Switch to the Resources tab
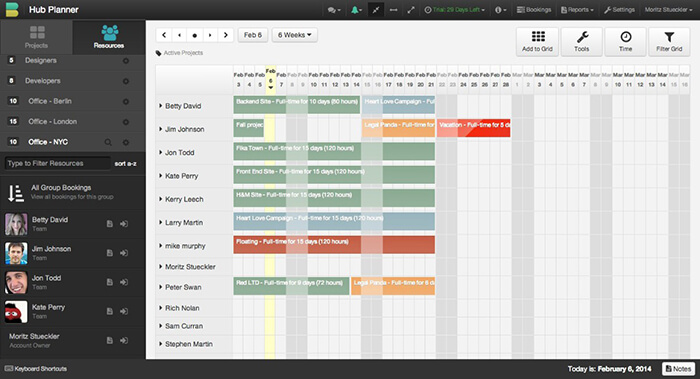 tap(109, 37)
